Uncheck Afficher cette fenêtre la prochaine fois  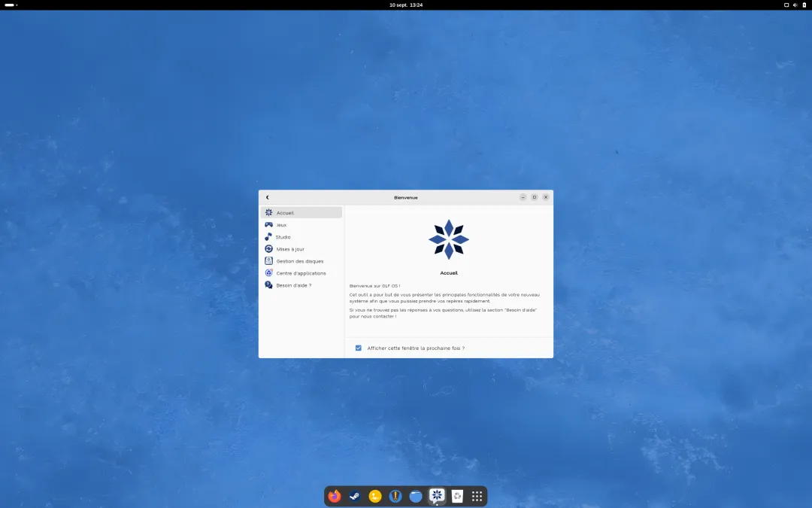[x=359, y=348]
